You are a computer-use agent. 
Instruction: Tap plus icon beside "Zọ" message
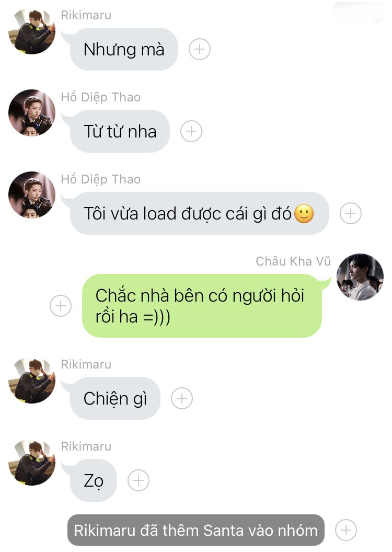coord(139,480)
